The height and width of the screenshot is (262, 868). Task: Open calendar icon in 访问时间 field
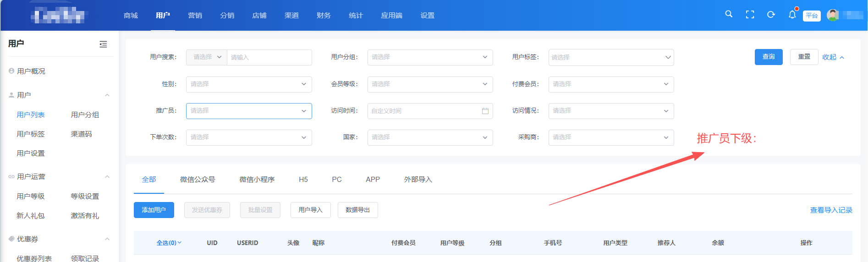tap(485, 111)
